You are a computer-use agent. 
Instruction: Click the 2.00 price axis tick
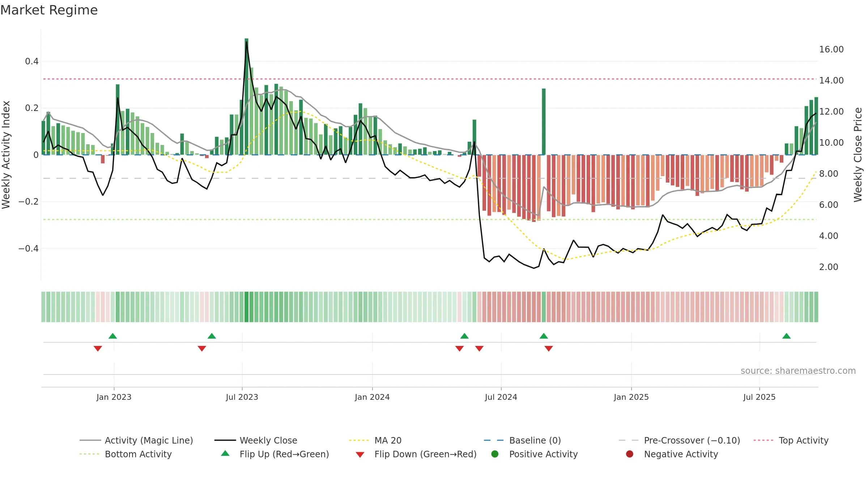coord(829,267)
